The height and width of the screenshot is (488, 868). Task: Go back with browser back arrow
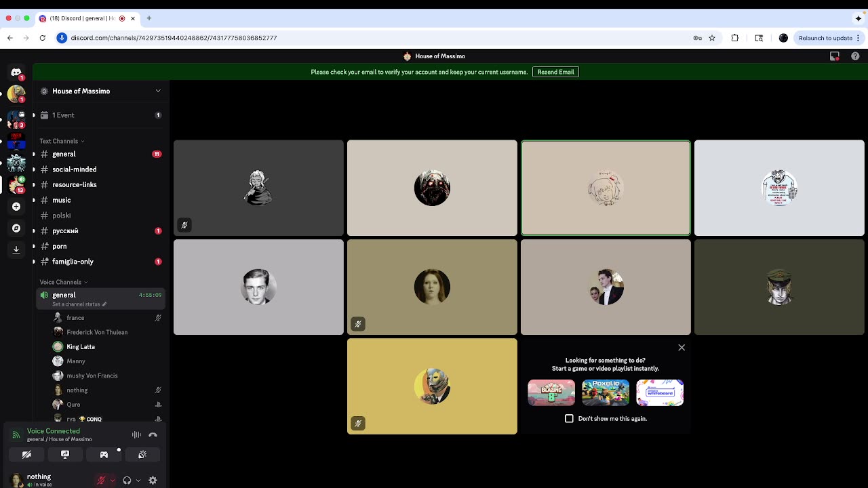point(10,38)
